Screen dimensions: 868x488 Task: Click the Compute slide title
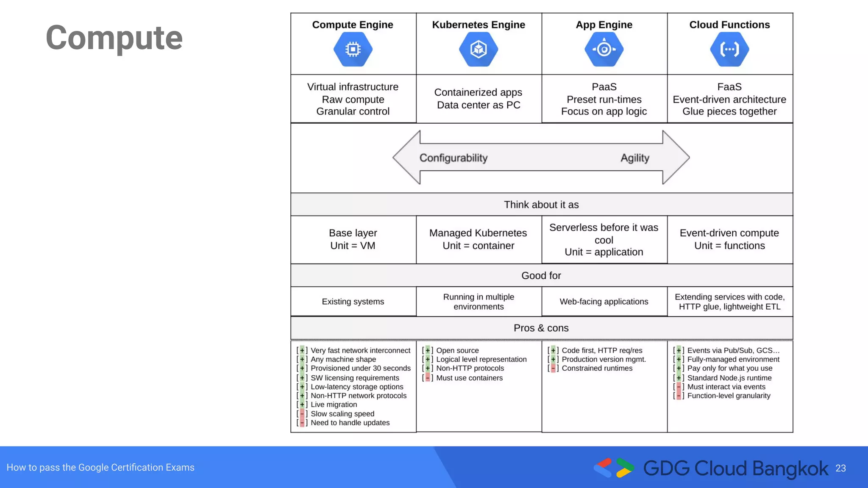(114, 38)
